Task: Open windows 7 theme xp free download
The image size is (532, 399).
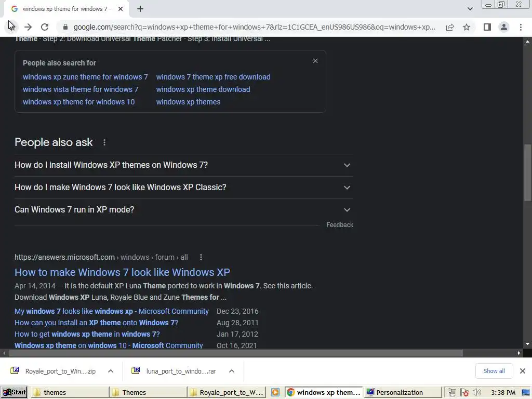Action: 213,77
